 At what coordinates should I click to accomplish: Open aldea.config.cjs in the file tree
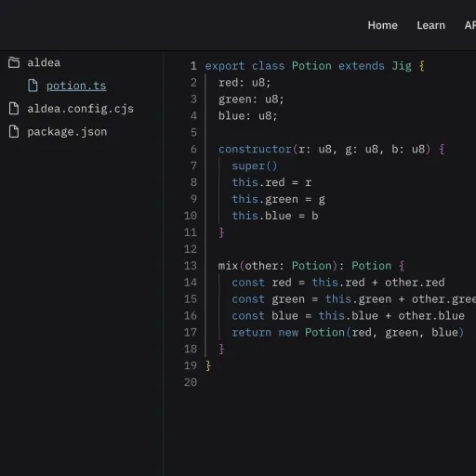81,109
